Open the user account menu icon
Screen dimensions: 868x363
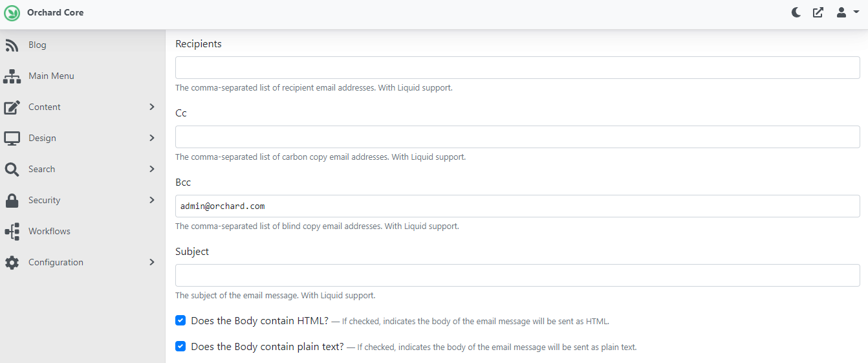click(x=841, y=12)
